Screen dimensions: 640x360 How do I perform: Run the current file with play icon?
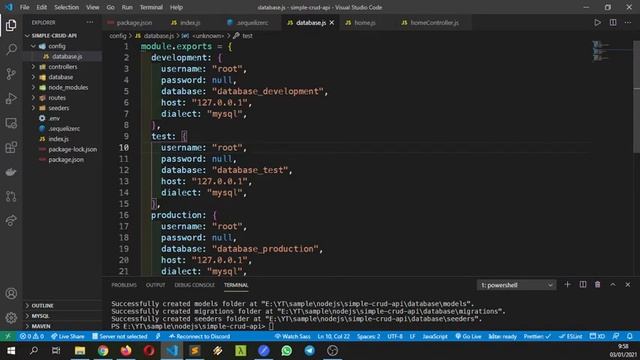tap(597, 22)
